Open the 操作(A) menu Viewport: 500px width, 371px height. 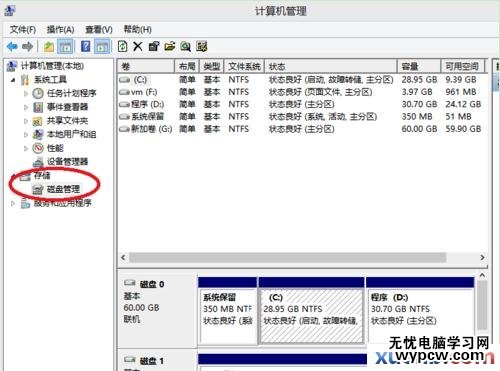[60, 29]
